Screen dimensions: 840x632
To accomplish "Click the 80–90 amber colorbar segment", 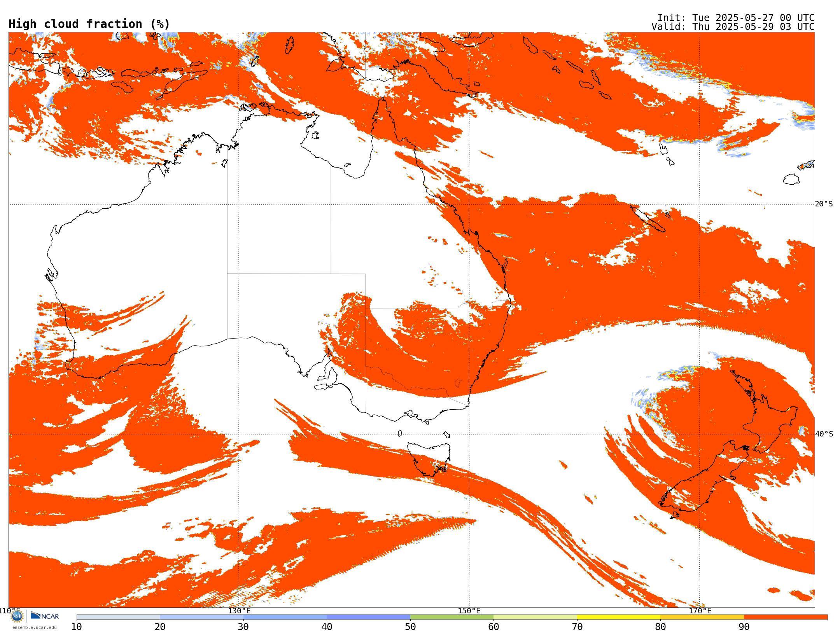I will (x=702, y=617).
